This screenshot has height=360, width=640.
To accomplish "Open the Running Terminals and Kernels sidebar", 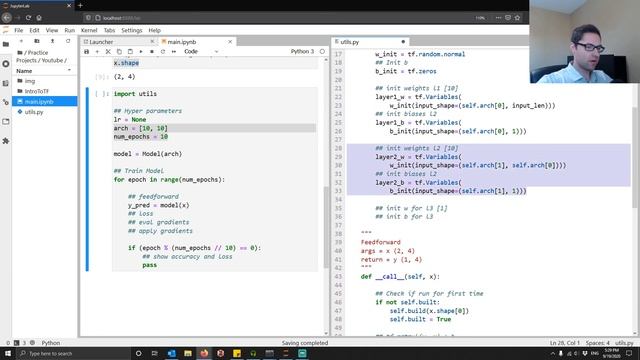I will (x=6, y=64).
